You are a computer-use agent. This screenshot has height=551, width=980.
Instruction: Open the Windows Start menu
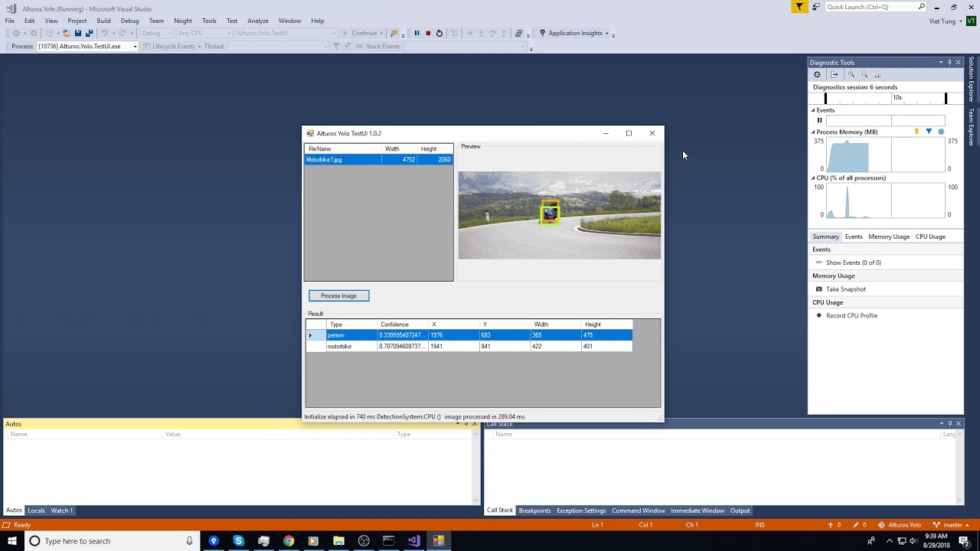[12, 541]
